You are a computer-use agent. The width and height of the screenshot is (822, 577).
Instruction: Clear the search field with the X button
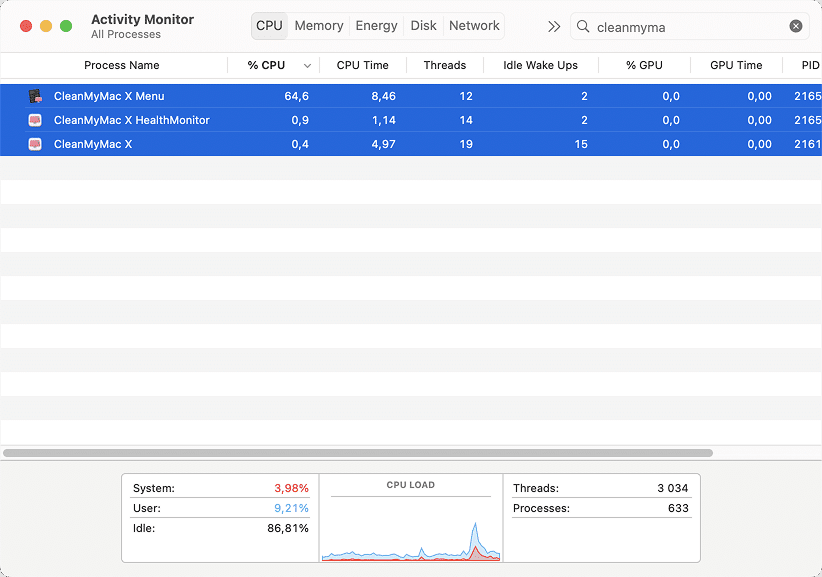tap(796, 26)
